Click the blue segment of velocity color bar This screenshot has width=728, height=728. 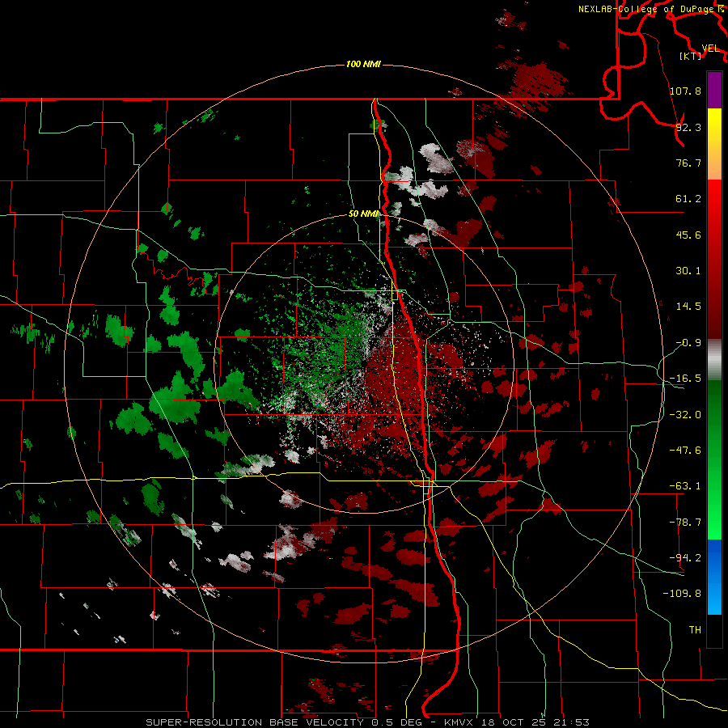pyautogui.click(x=714, y=577)
